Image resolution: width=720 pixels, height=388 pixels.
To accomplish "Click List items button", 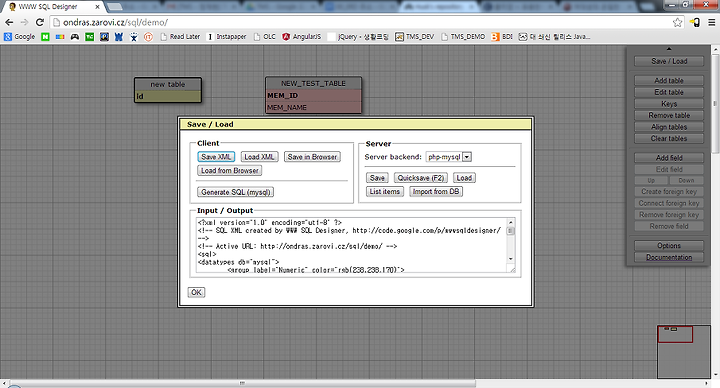I will point(385,191).
